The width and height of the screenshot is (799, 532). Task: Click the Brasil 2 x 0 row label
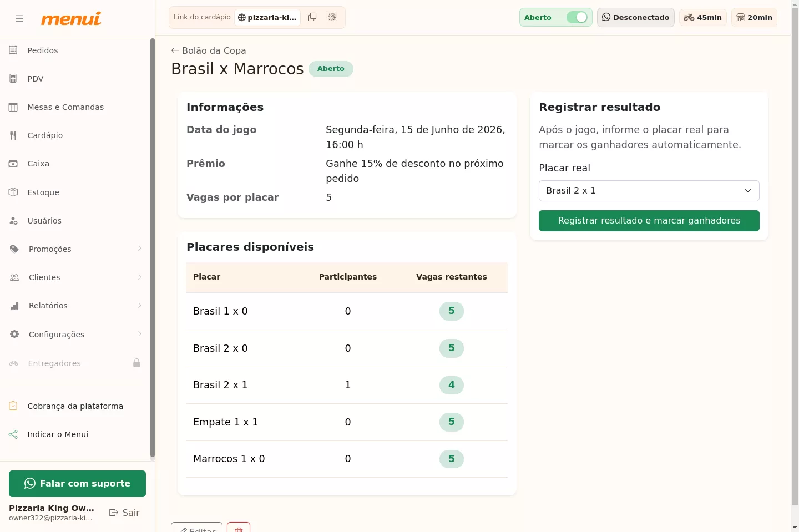click(x=220, y=348)
